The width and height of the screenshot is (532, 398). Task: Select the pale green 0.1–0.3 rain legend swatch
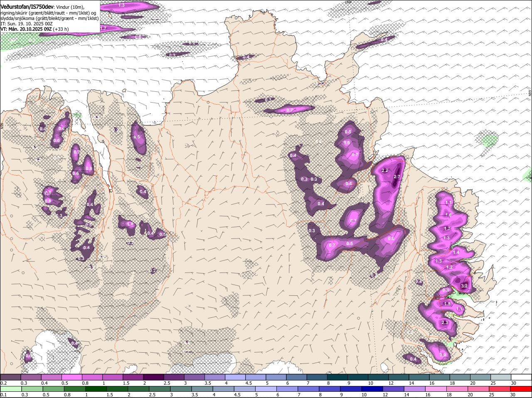click(11, 389)
